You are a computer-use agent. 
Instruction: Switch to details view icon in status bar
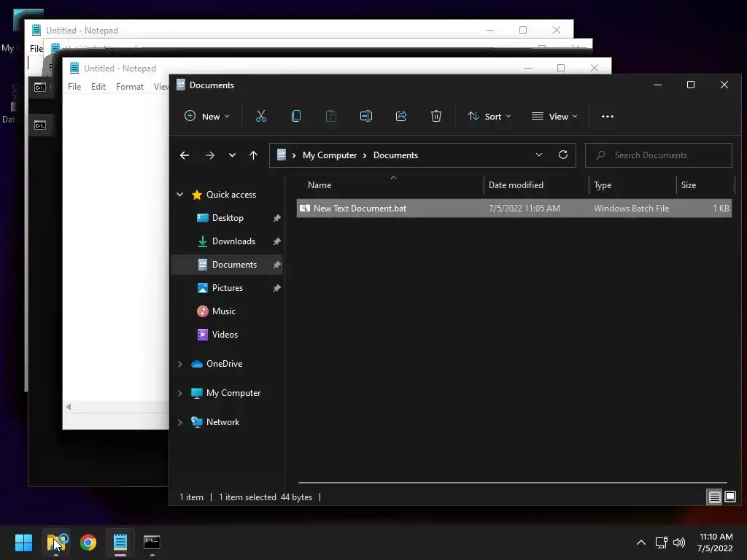pyautogui.click(x=715, y=497)
